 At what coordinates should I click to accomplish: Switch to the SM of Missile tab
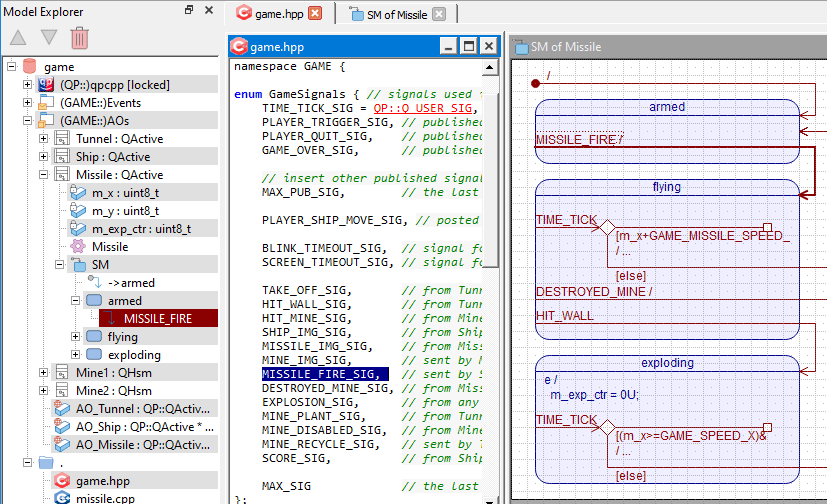(396, 14)
